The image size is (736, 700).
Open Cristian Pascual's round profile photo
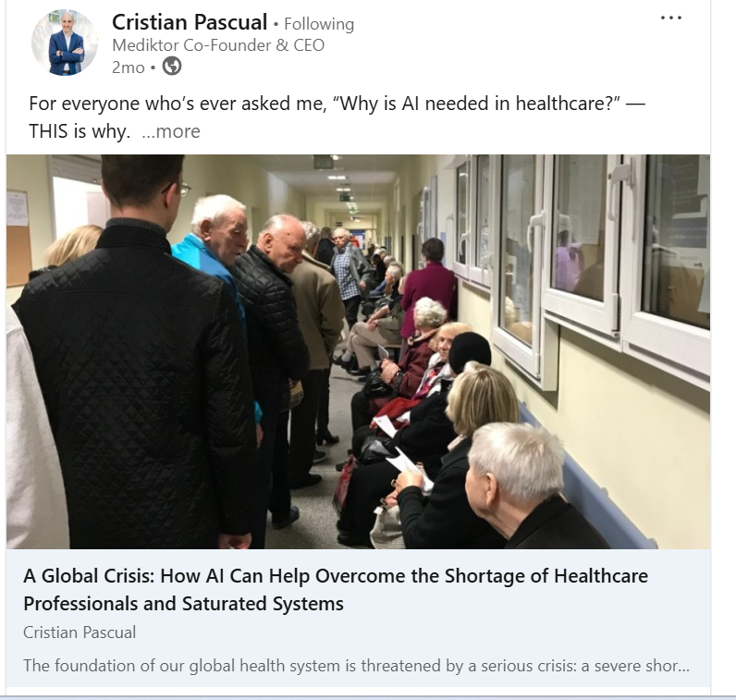(65, 43)
